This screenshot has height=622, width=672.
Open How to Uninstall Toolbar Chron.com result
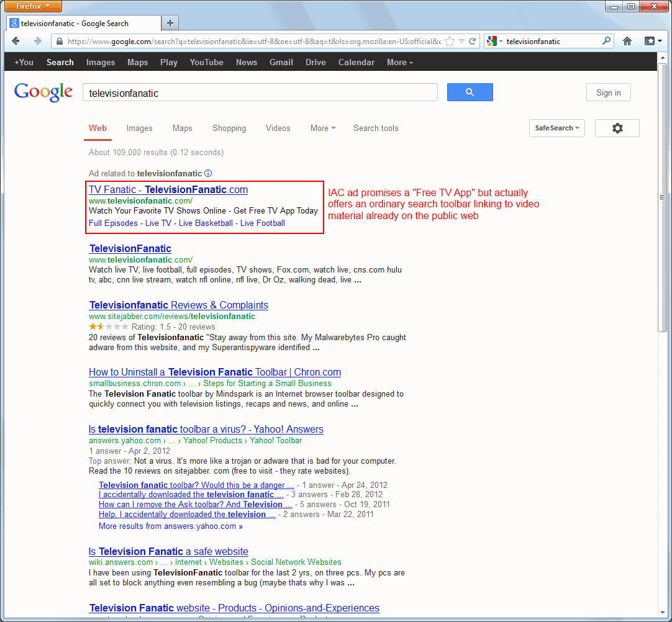tap(215, 372)
